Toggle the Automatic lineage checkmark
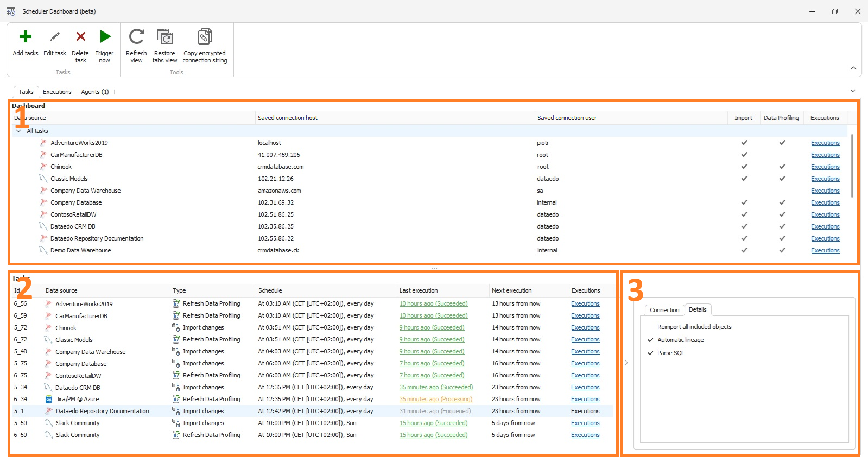 coord(650,340)
